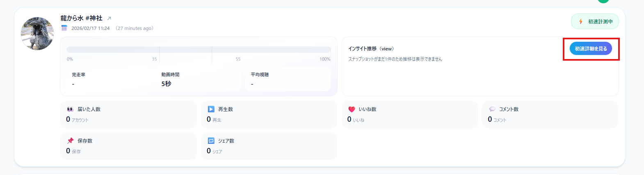Click the heart icon beside いいね数
This screenshot has height=175, width=644.
pyautogui.click(x=352, y=109)
